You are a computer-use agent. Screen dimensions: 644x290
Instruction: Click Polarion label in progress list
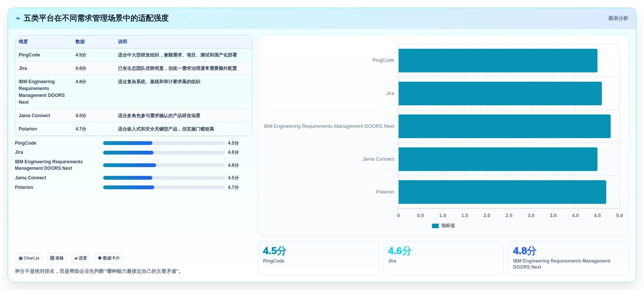coord(24,187)
